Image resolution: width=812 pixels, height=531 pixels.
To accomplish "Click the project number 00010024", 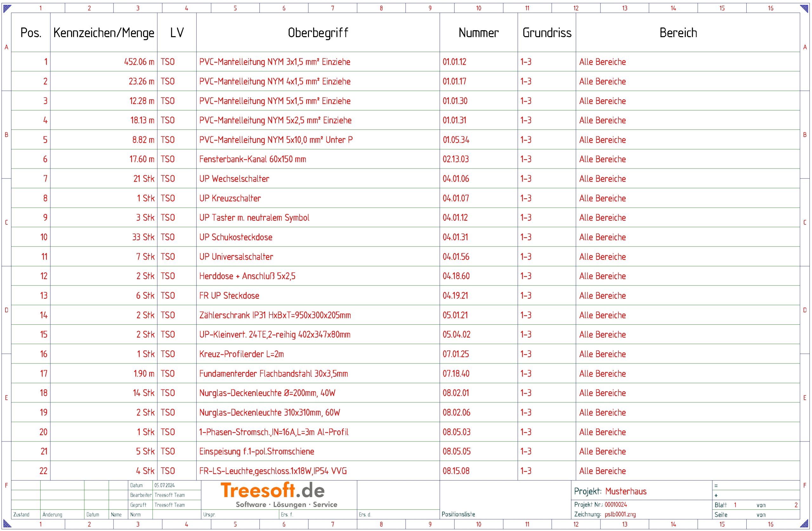I will click(x=616, y=504).
